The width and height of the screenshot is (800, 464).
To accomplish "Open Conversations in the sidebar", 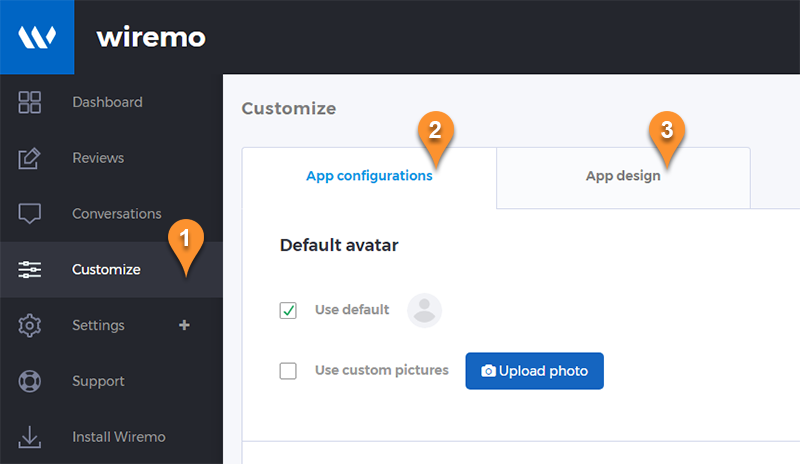I will [x=111, y=214].
